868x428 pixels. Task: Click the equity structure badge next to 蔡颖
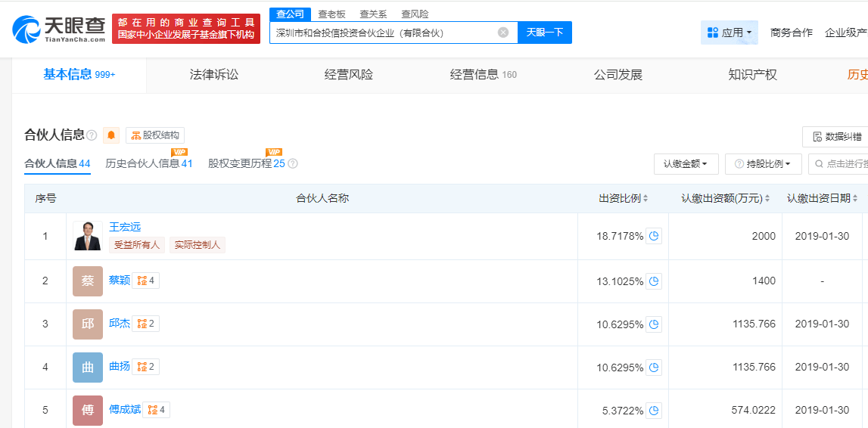click(145, 281)
